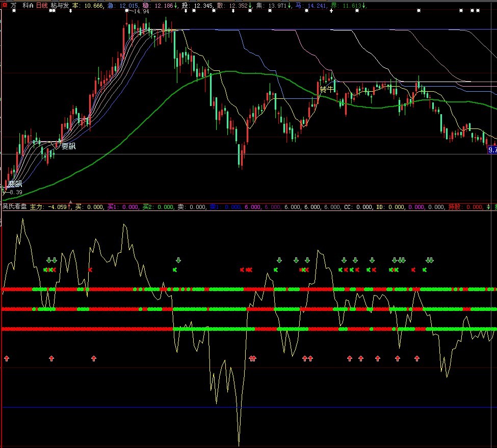Click the small arrow beside 吴氏看盘 panel top
The image size is (497, 448).
coord(70,202)
